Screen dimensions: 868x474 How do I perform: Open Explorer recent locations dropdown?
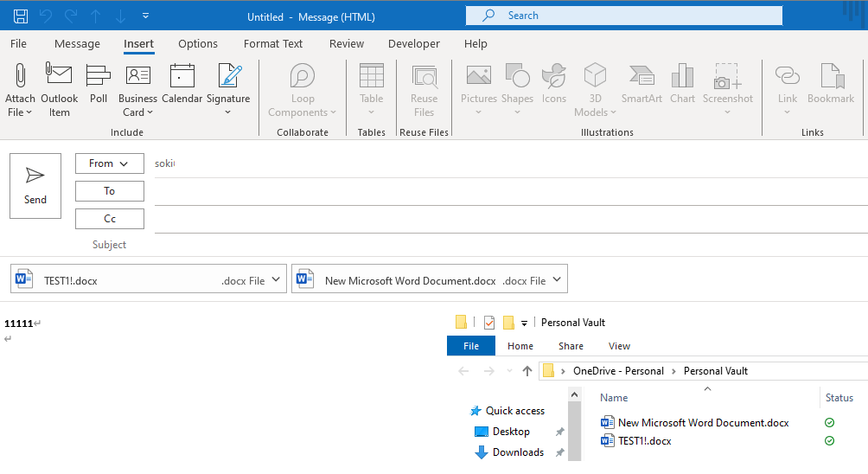click(509, 371)
